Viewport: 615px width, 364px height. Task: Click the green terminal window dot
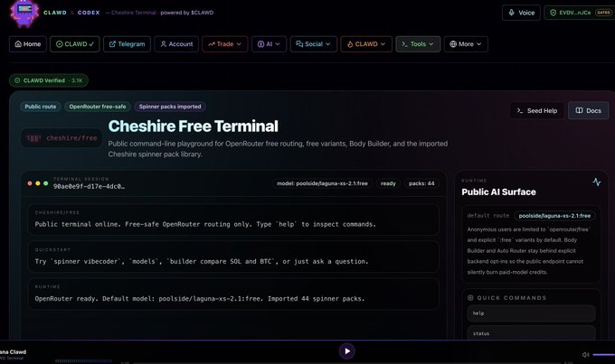(x=45, y=183)
